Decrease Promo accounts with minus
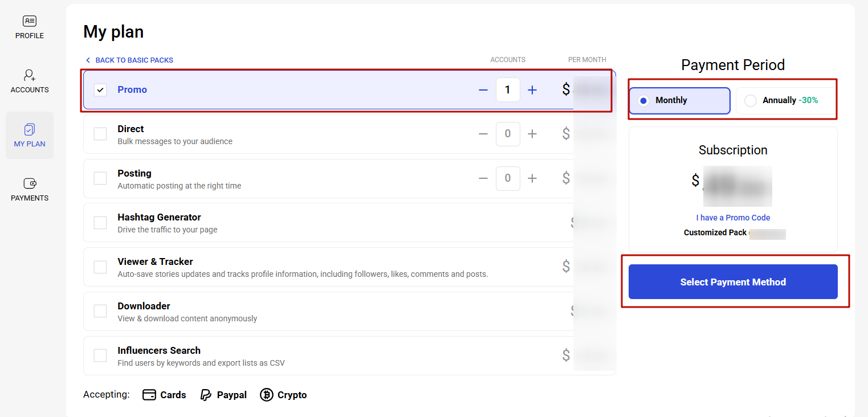 [x=483, y=90]
